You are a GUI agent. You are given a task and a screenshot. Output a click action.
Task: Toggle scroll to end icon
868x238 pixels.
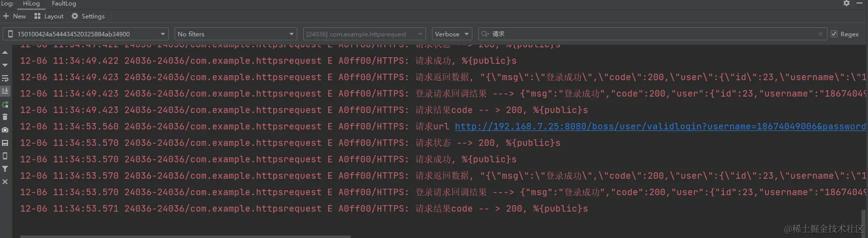click(x=5, y=91)
